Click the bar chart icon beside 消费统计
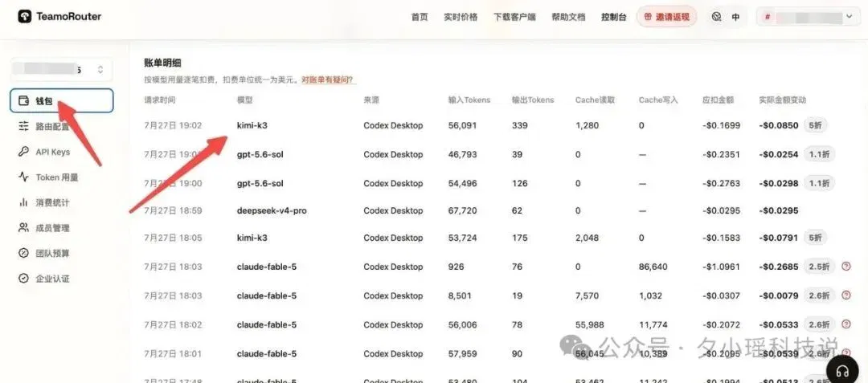 pyautogui.click(x=24, y=202)
